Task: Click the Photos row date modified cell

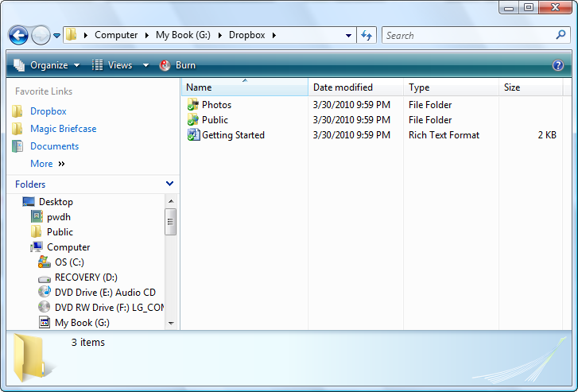Action: point(351,105)
